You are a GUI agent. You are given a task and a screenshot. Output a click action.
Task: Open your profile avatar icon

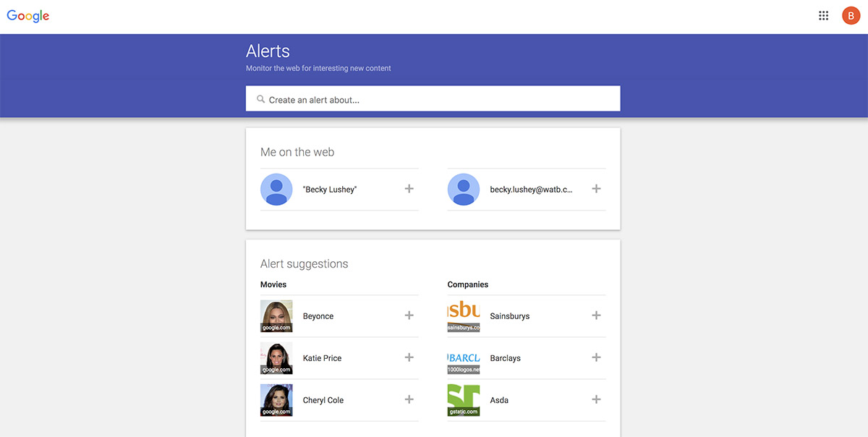pos(851,14)
